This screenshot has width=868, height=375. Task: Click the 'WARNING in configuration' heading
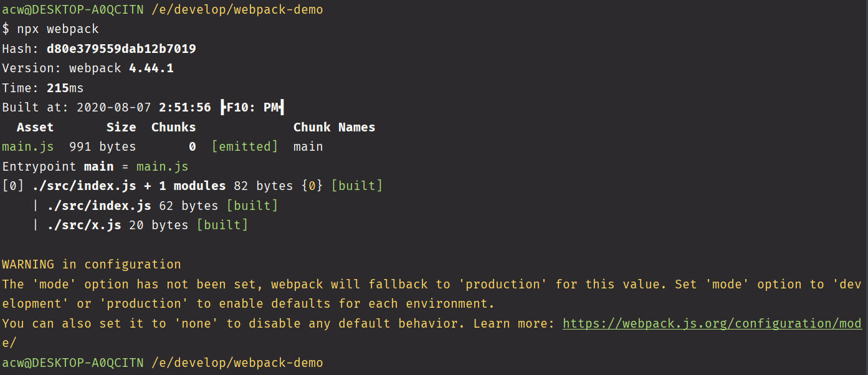pyautogui.click(x=92, y=265)
